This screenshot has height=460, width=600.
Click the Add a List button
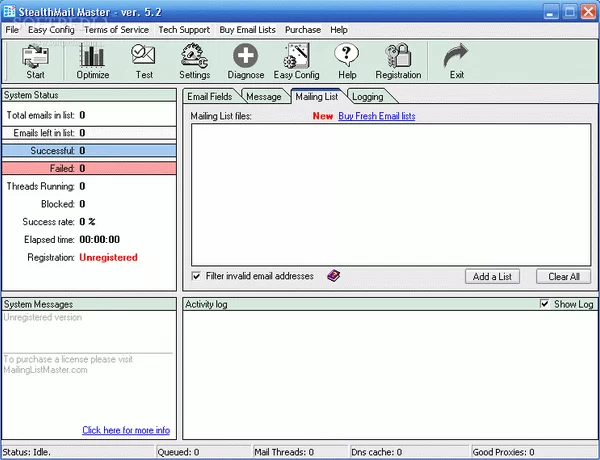click(x=492, y=276)
